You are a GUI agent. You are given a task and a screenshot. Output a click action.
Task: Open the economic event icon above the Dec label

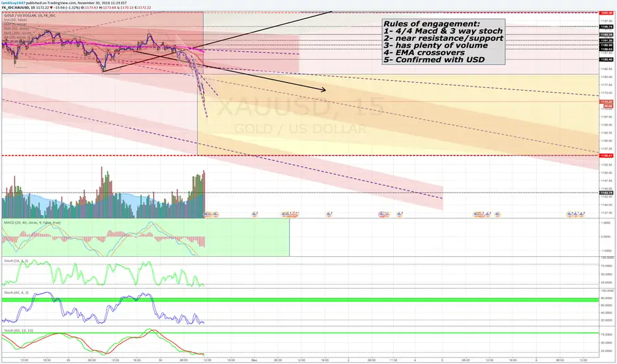point(255,214)
